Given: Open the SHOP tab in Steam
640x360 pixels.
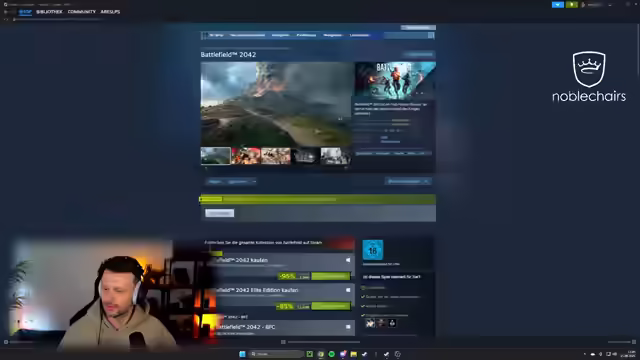Looking at the screenshot, I should [x=25, y=12].
